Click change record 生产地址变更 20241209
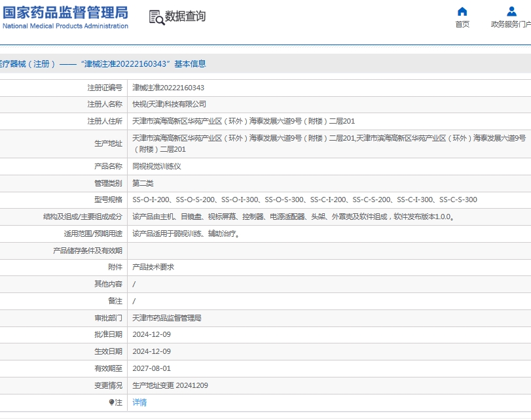The width and height of the screenshot is (531, 420). (x=170, y=385)
